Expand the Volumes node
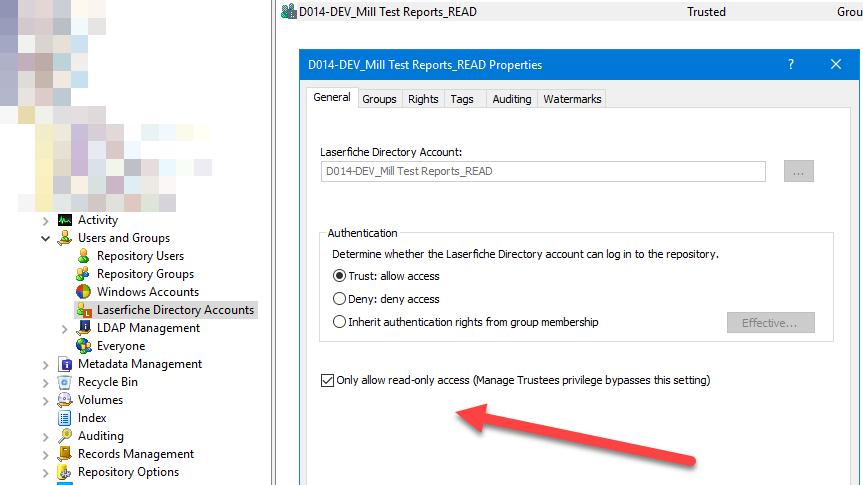This screenshot has height=485, width=863. 46,401
